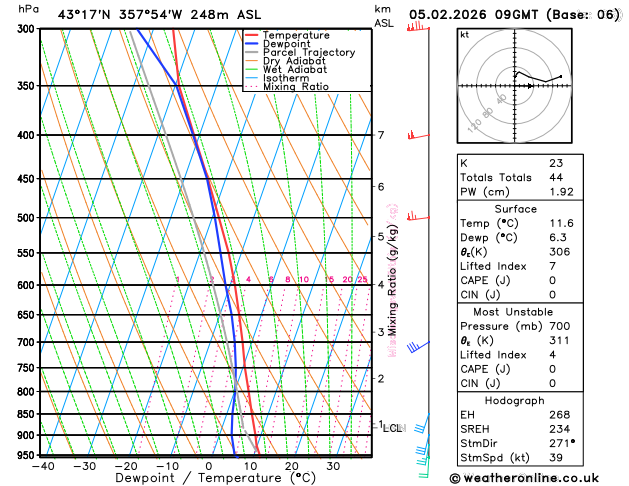Screen dimensions: 629x486
Task: Click the 'Surface' section heading
Action: point(515,209)
